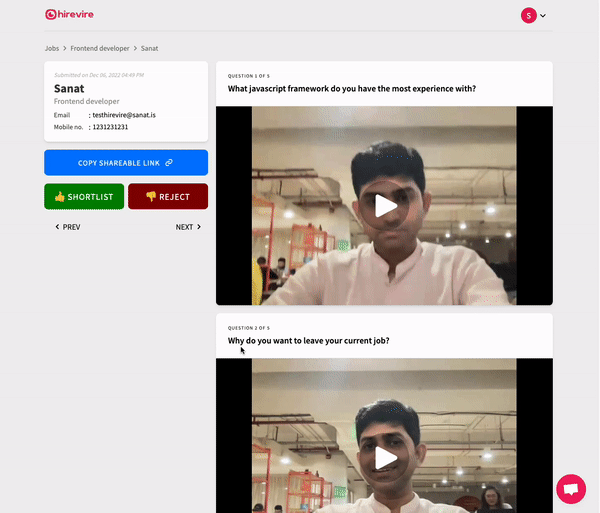Open Frontend developer breadcrumb

coord(100,48)
